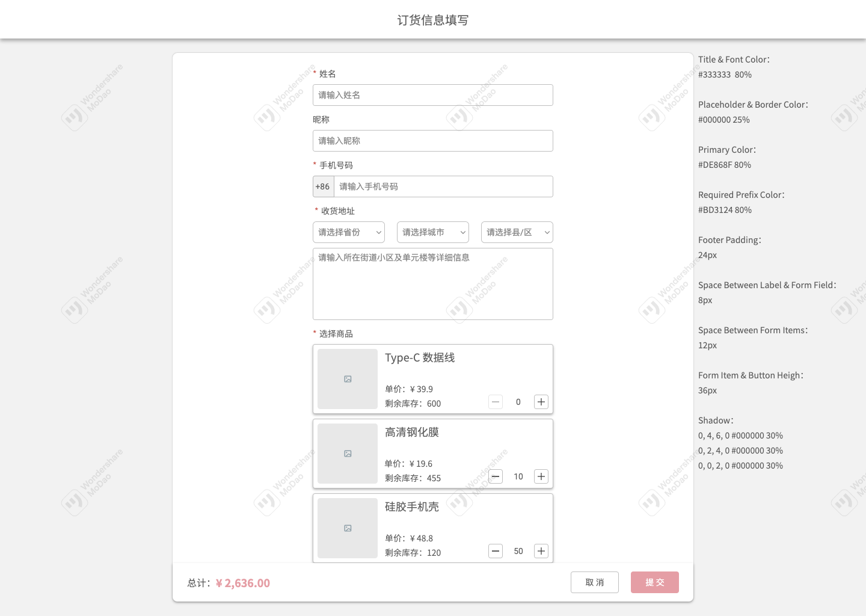Click quantity value 10 for 高清钢化膜
866x616 pixels.
pyautogui.click(x=518, y=476)
